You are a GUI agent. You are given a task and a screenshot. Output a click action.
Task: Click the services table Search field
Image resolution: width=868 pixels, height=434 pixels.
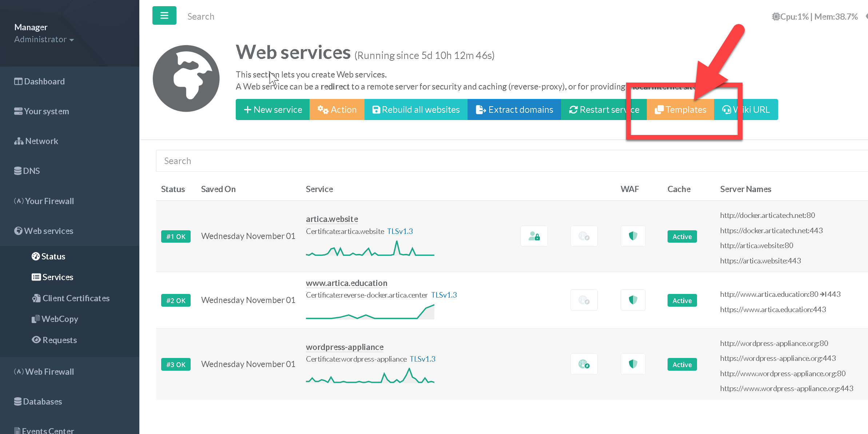(509, 161)
